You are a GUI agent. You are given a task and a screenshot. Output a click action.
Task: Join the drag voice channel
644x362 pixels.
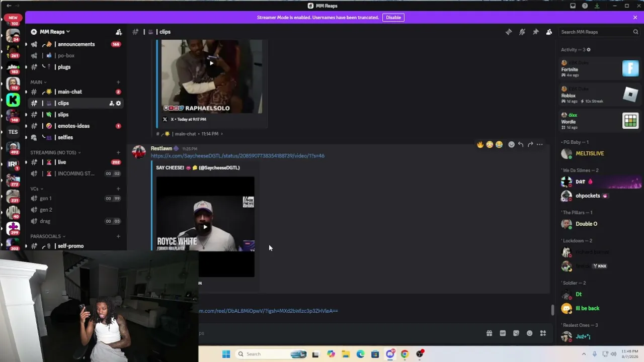[x=75, y=221]
